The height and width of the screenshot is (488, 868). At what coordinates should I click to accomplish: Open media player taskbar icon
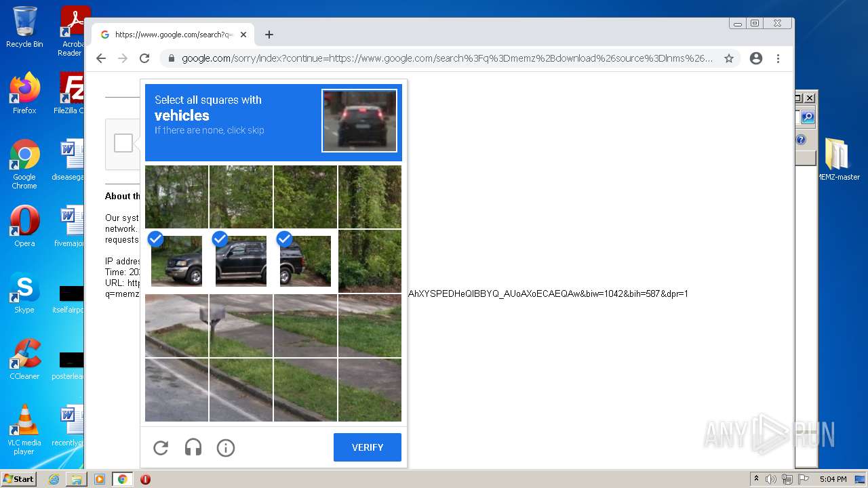tap(100, 479)
